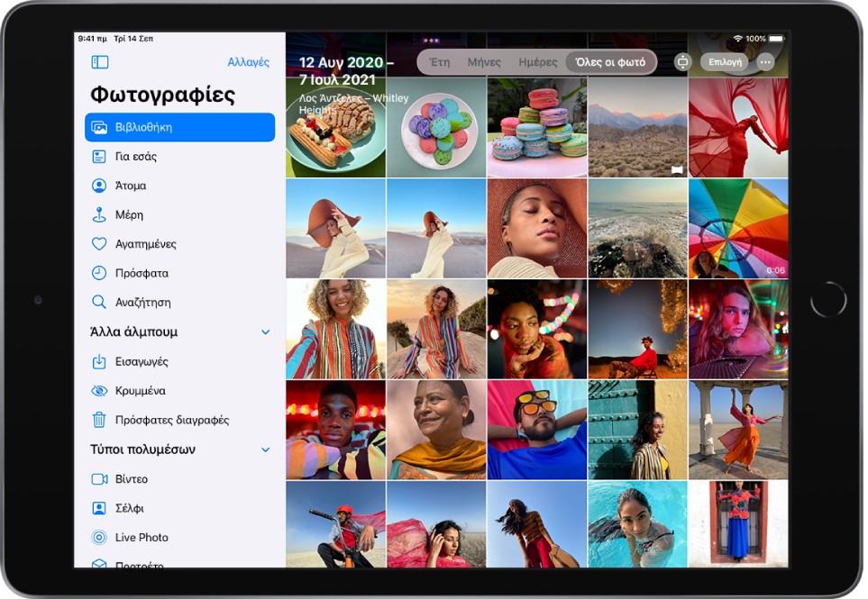Open Μέρη (Places) map pin icon
868x599 pixels.
coord(99,215)
